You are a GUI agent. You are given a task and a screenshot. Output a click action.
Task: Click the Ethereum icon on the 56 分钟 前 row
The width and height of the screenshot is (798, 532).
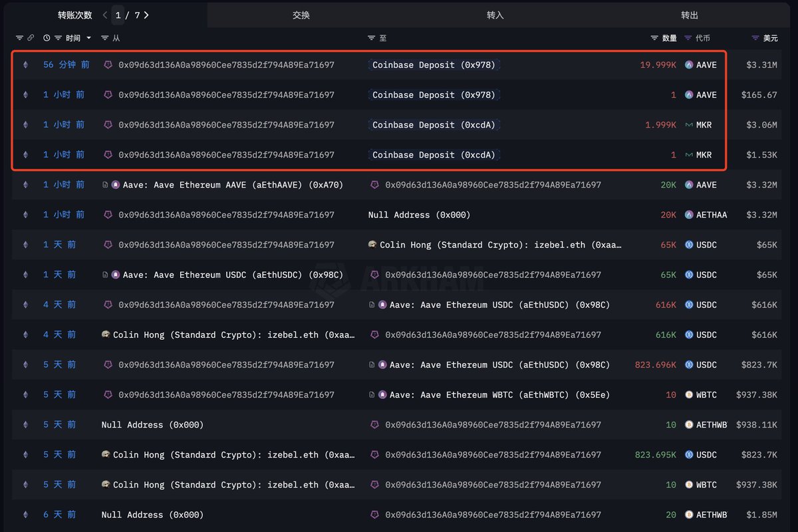(x=26, y=65)
